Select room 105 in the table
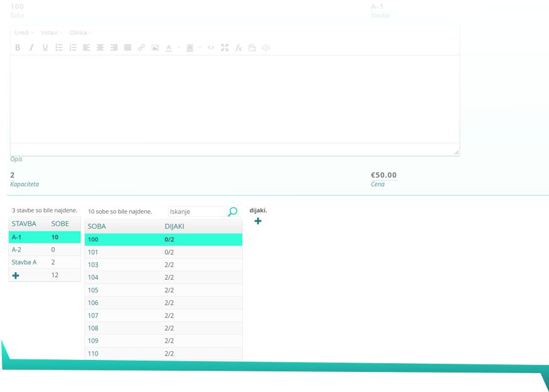Image resolution: width=549 pixels, height=392 pixels. pos(93,290)
